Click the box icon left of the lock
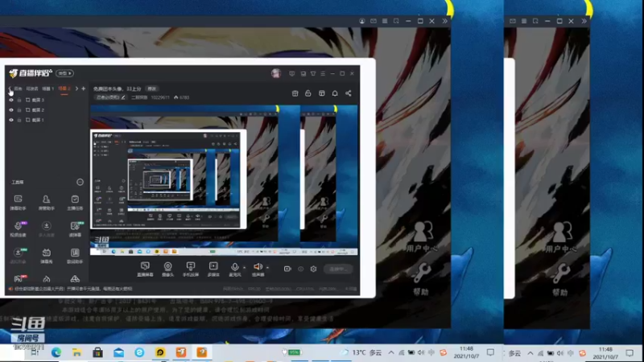 click(x=295, y=93)
